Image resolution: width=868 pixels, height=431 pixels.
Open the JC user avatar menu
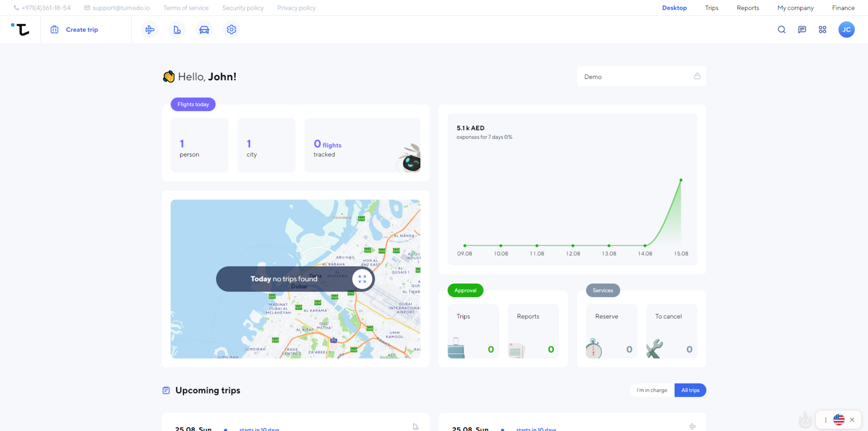point(846,30)
